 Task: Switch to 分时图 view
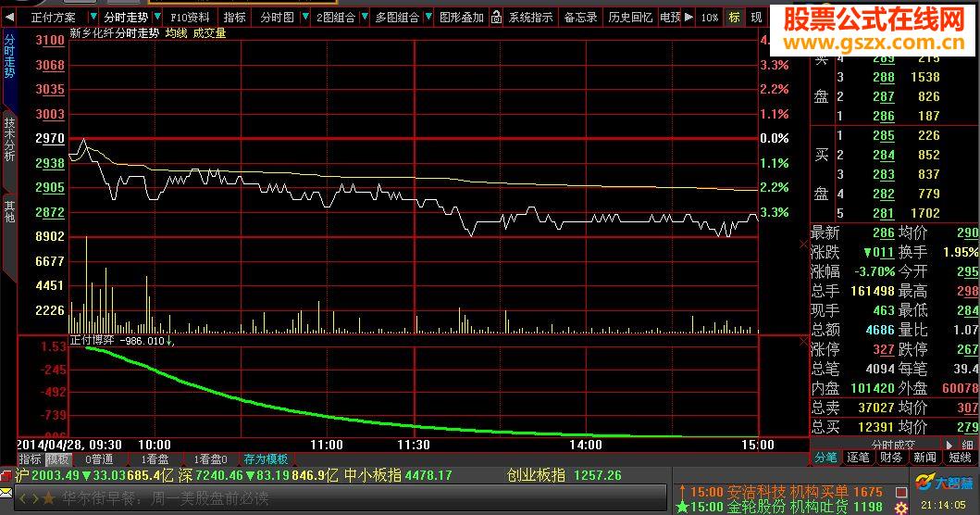pos(277,18)
